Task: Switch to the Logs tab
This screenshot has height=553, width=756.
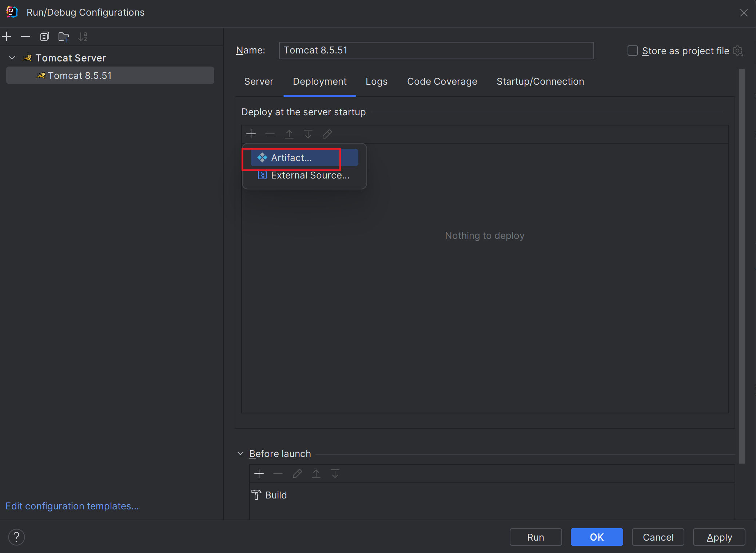Action: [377, 81]
